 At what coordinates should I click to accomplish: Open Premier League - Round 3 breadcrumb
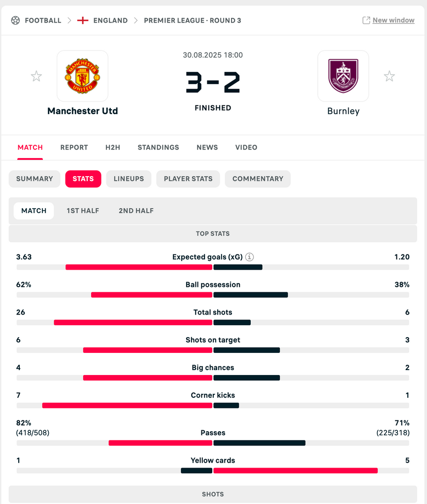click(192, 21)
